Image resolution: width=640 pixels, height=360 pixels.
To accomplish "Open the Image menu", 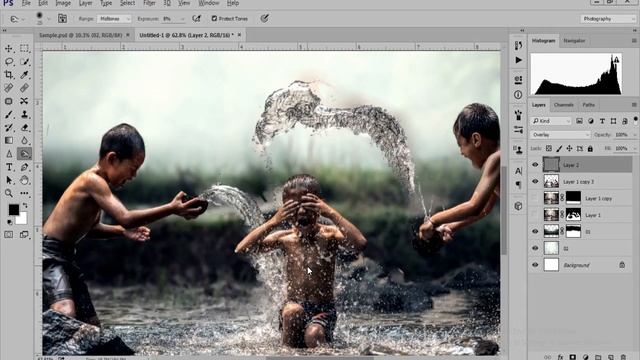I will click(x=63, y=3).
